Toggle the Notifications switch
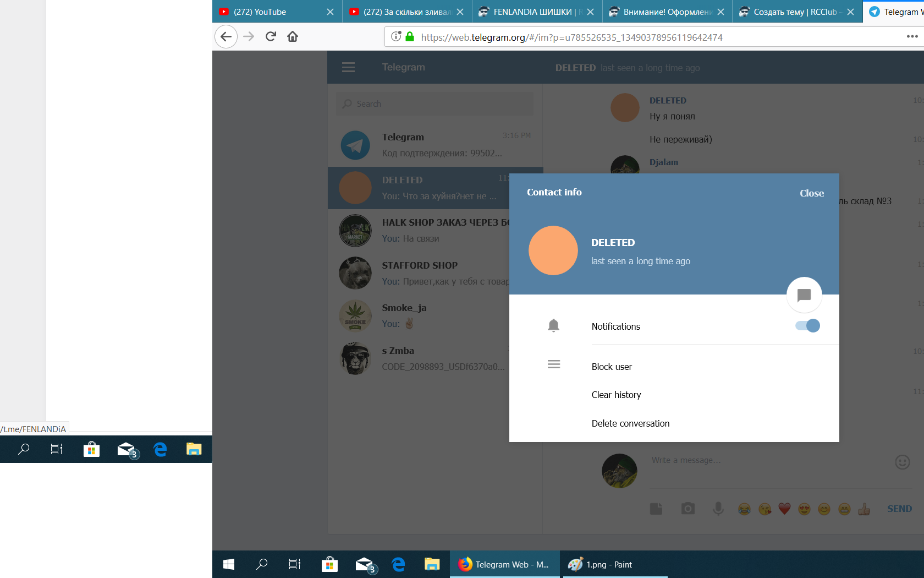 [807, 326]
